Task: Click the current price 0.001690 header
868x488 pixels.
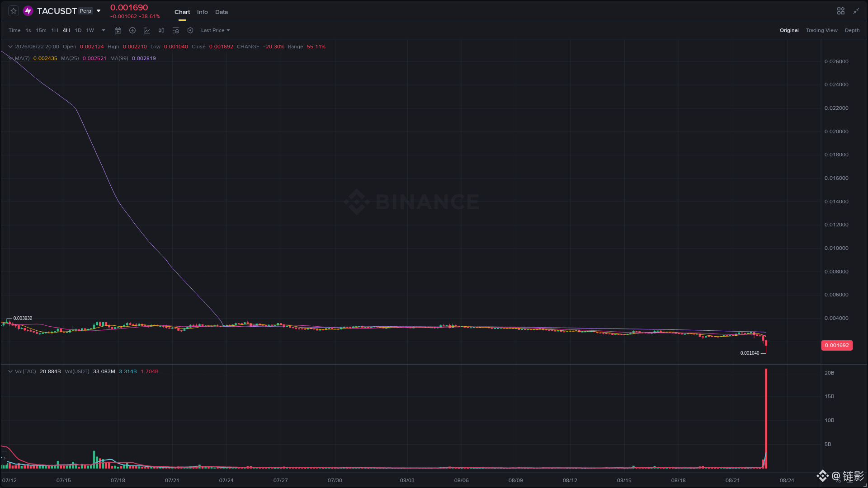Action: click(129, 8)
